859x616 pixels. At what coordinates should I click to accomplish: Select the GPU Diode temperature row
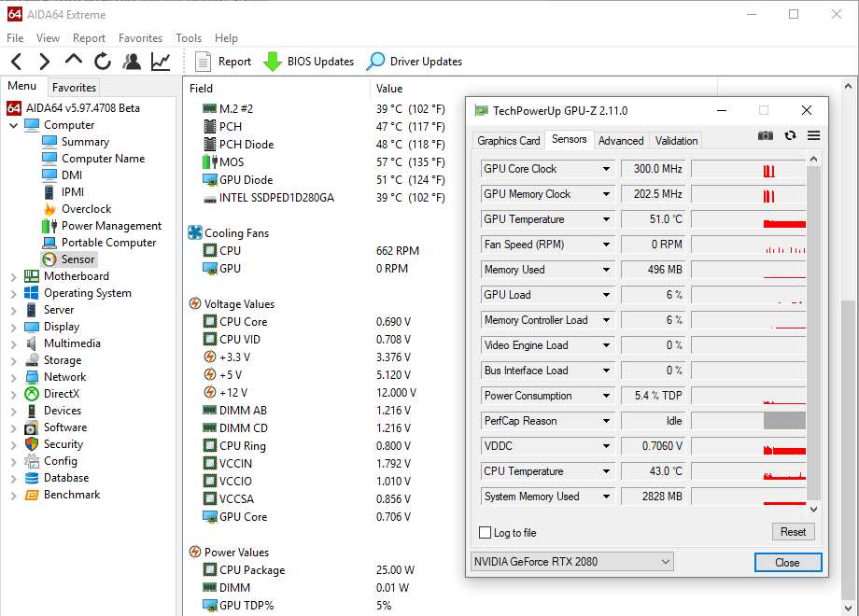[323, 179]
